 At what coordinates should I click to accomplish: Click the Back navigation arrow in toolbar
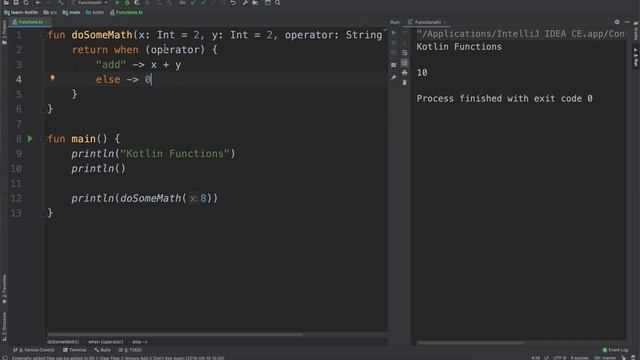click(x=38, y=2)
